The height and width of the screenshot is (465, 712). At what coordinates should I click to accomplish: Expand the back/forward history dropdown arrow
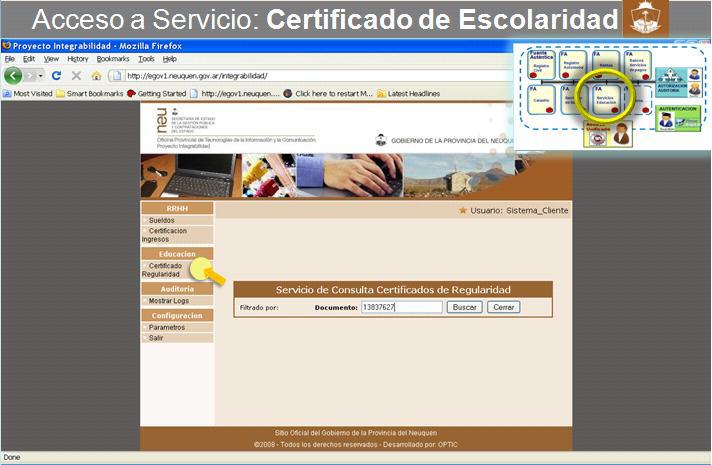(x=41, y=75)
